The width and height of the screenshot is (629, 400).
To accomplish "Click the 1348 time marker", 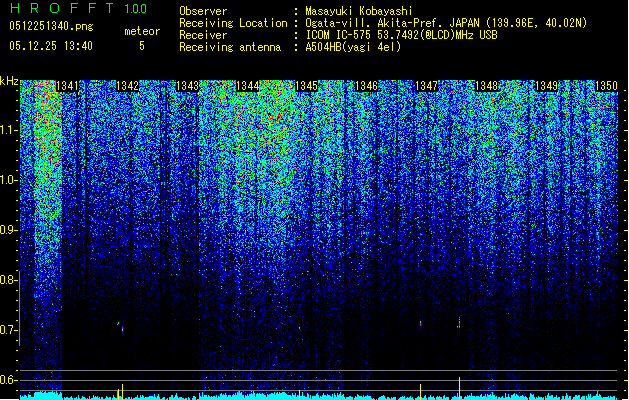I will point(486,86).
